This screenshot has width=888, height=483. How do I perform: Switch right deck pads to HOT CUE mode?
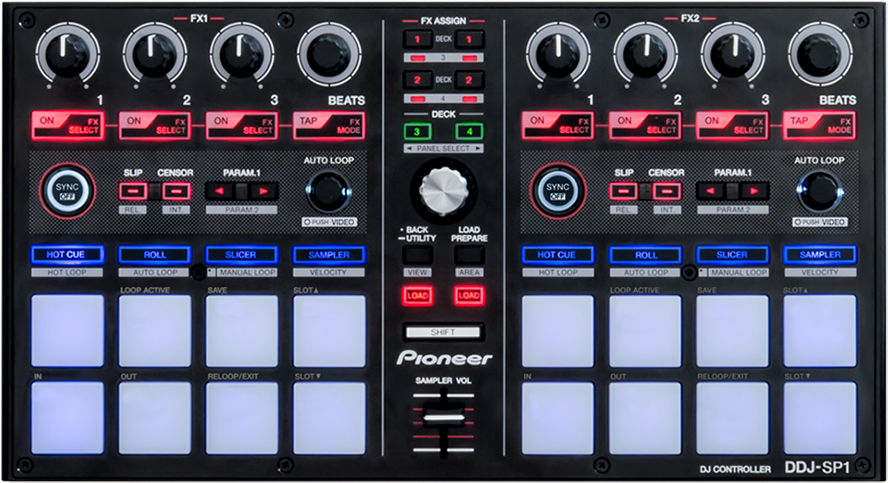pos(558,255)
